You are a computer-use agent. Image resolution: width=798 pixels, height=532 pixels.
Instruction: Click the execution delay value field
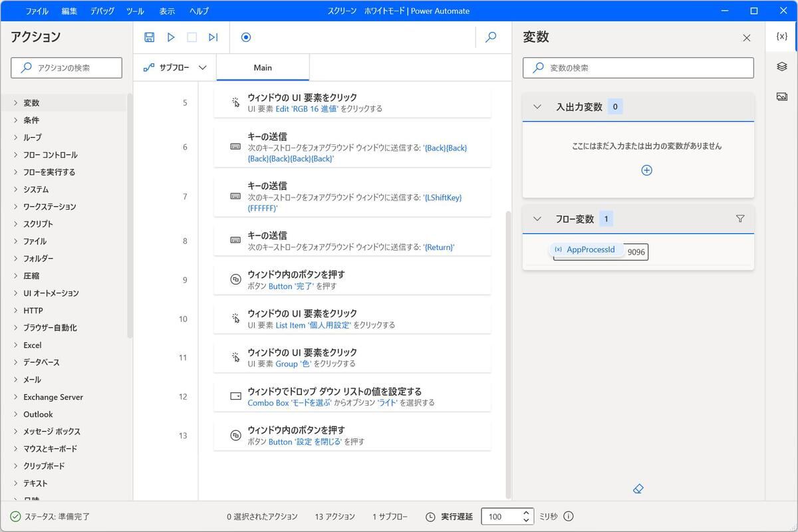[500, 517]
